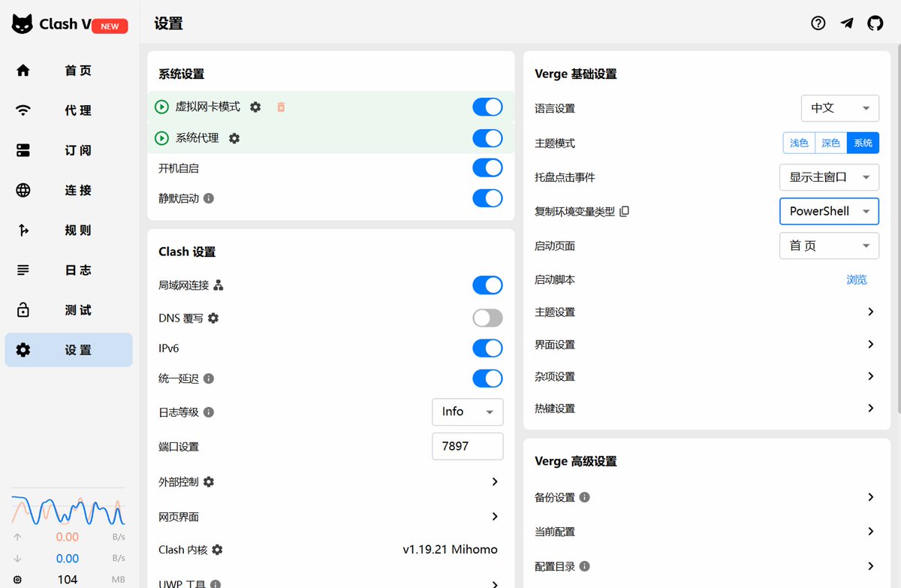The width and height of the screenshot is (901, 588).
Task: Click the 端口设置 field showing 7897
Action: point(468,446)
